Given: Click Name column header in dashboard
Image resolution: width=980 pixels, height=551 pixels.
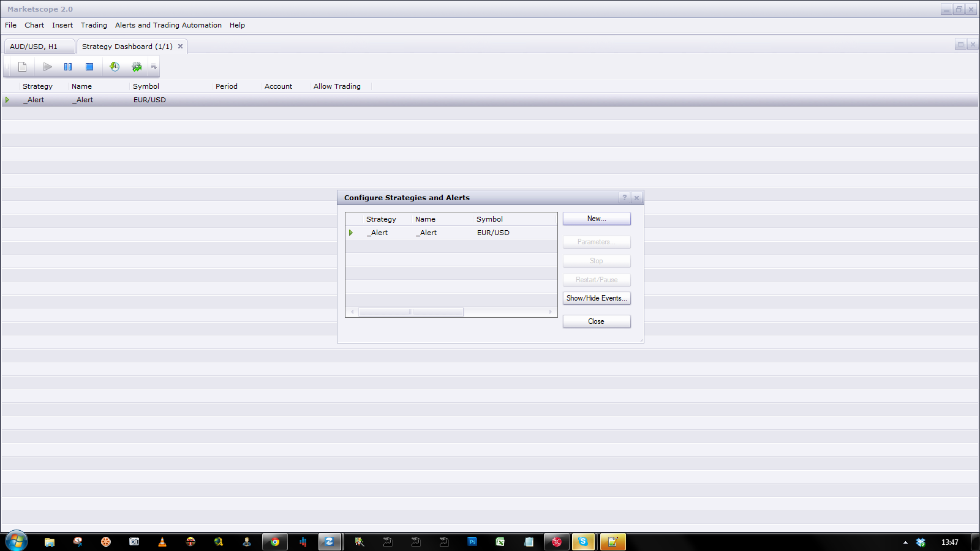Looking at the screenshot, I should point(81,86).
